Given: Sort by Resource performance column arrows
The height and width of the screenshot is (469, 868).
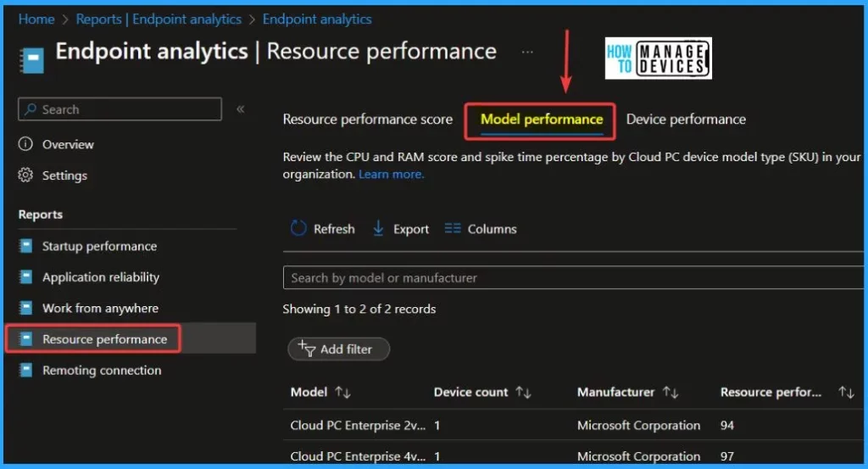Looking at the screenshot, I should [x=846, y=392].
